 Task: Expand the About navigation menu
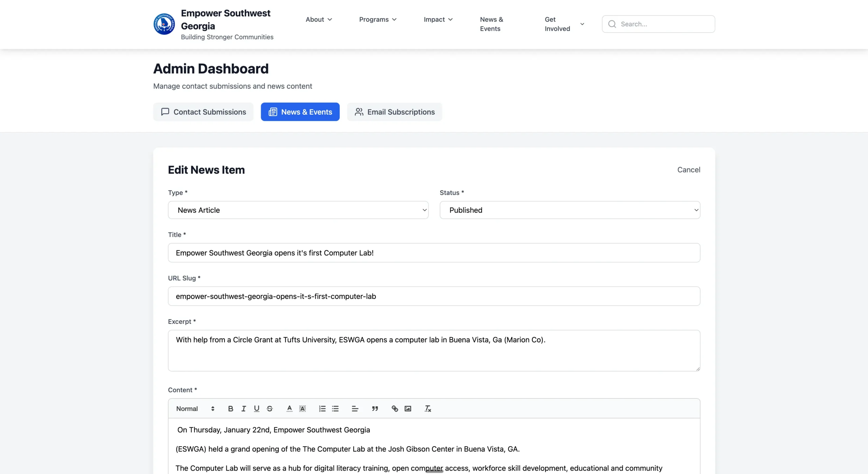coord(319,19)
